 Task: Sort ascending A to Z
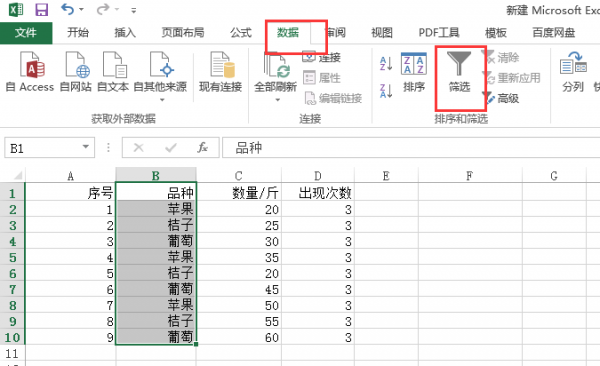click(x=386, y=64)
